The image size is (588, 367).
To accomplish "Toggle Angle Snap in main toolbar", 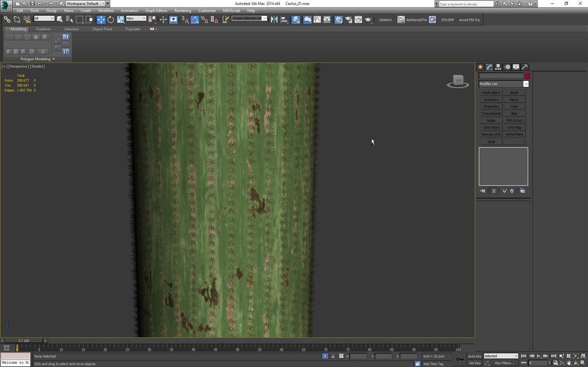I will tap(195, 19).
